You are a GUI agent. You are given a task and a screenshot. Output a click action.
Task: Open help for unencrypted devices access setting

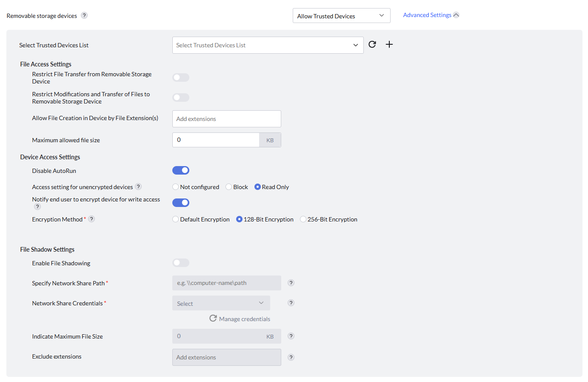[x=138, y=187]
